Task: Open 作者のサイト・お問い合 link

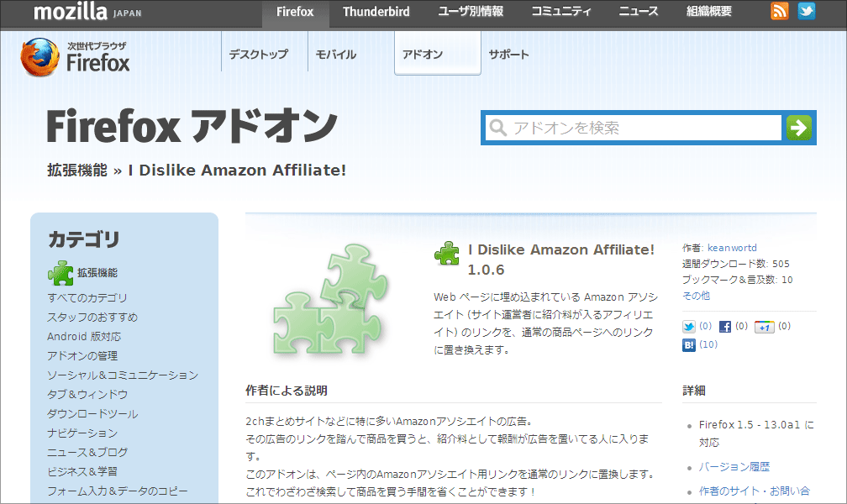Action: click(754, 491)
